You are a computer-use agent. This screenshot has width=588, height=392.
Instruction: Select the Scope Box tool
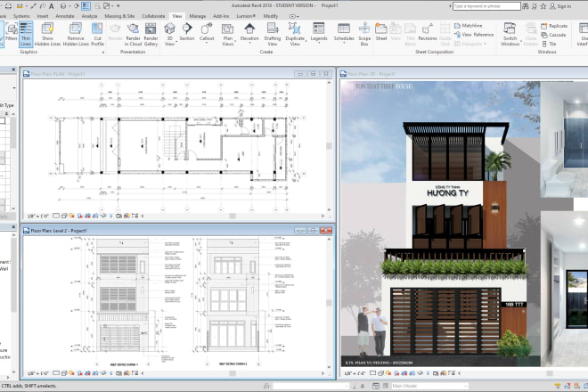[x=364, y=34]
